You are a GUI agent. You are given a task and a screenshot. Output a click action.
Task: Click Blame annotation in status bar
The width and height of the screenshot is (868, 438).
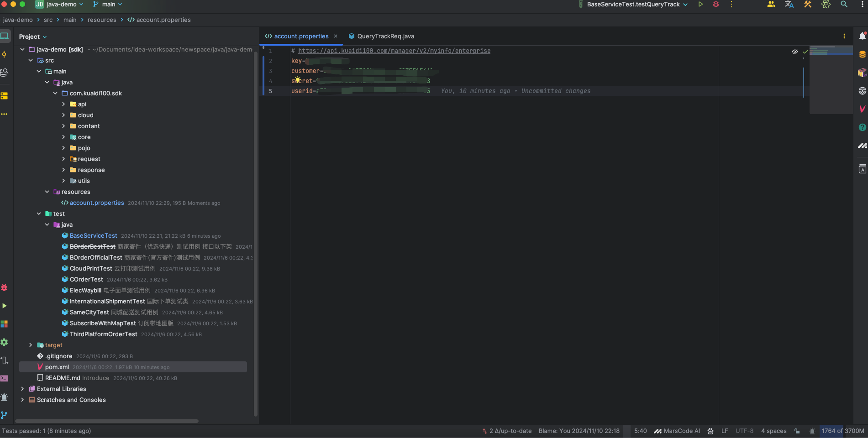point(579,431)
